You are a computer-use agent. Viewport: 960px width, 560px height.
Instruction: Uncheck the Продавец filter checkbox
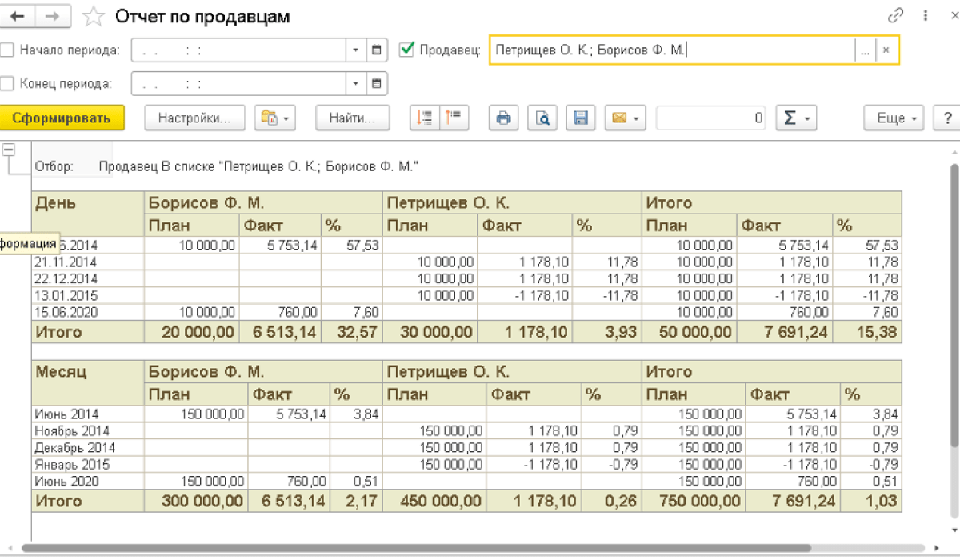pyautogui.click(x=407, y=50)
